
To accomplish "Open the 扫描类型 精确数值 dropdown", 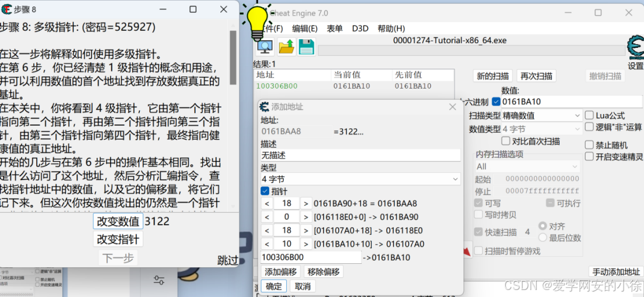I will click(x=541, y=116).
